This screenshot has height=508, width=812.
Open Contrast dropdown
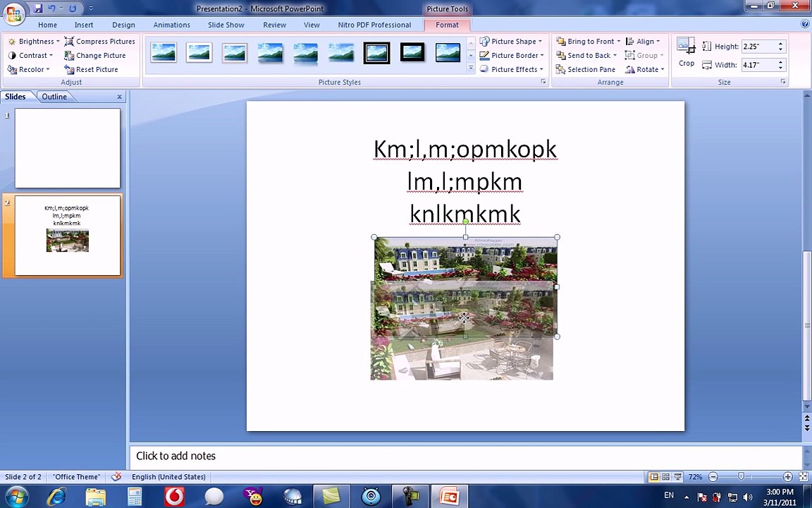(x=30, y=56)
